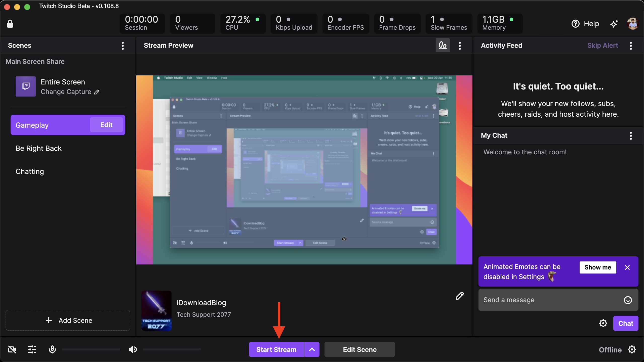Screen dimensions: 644x362
Task: Mute the microphone
Action: point(52,349)
